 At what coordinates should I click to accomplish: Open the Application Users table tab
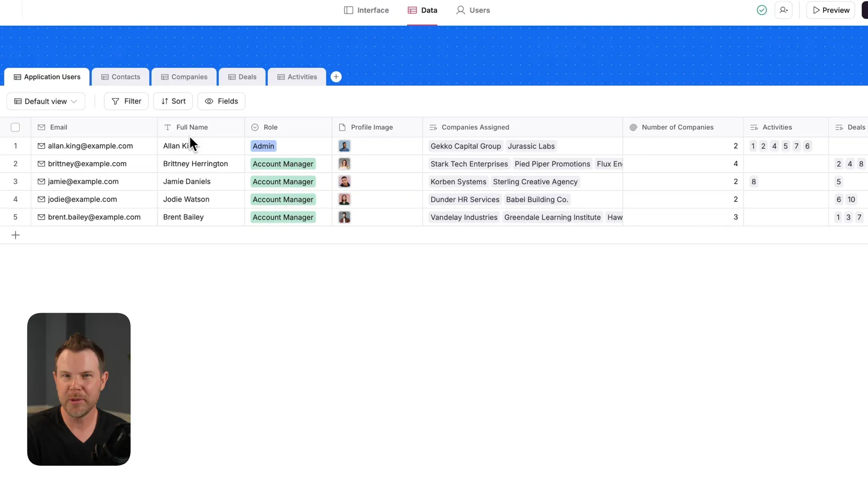(x=47, y=77)
